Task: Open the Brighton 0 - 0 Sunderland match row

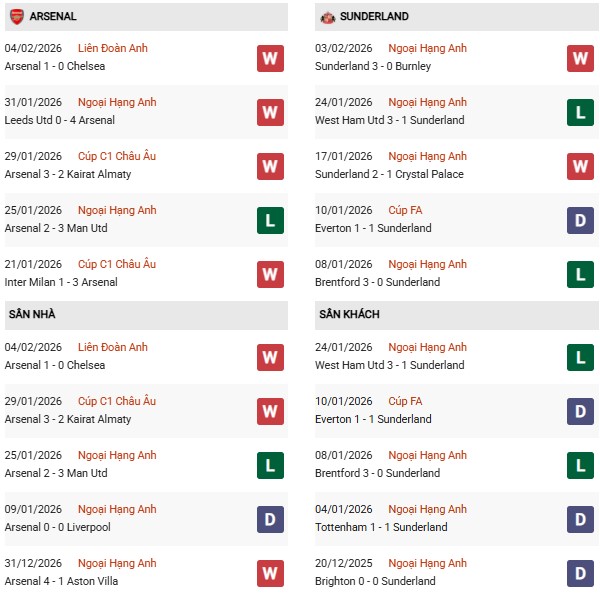Action: [375, 581]
